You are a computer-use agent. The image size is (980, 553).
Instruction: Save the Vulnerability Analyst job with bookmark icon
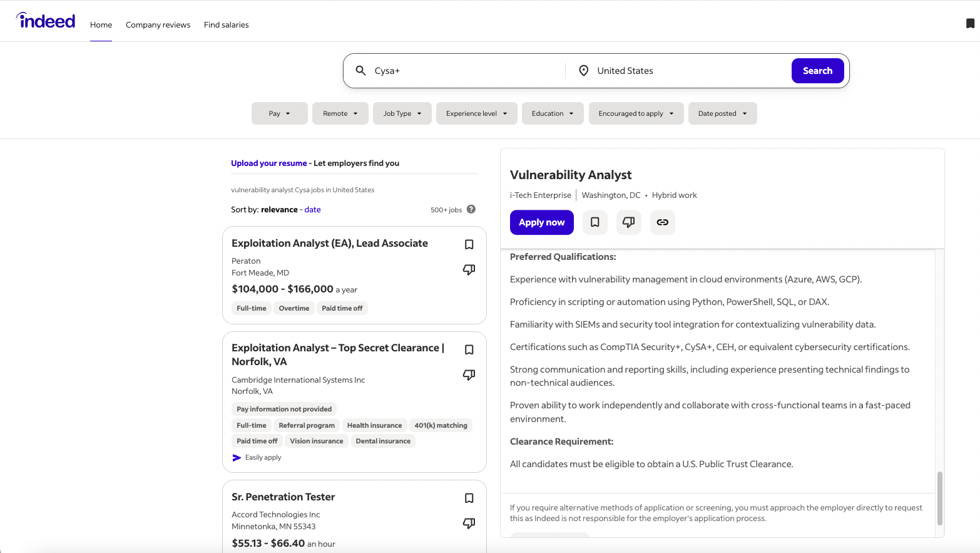(595, 222)
